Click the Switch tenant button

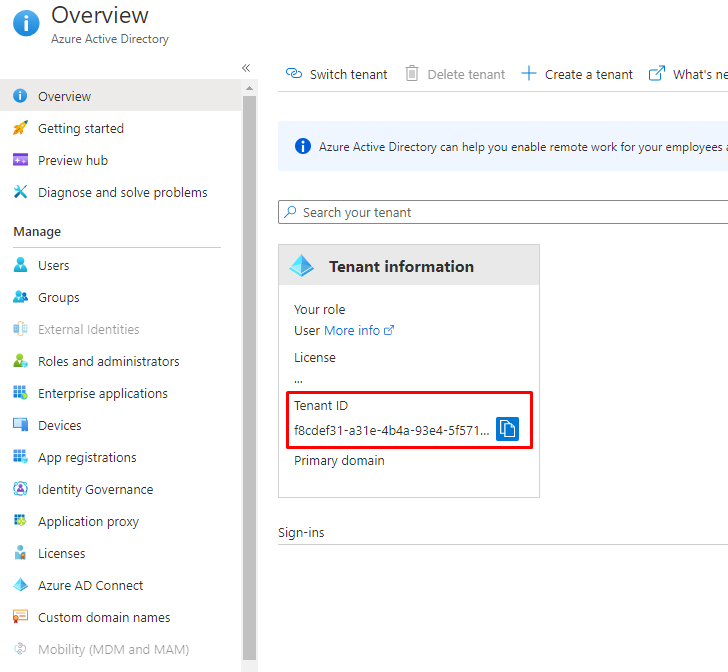337,74
